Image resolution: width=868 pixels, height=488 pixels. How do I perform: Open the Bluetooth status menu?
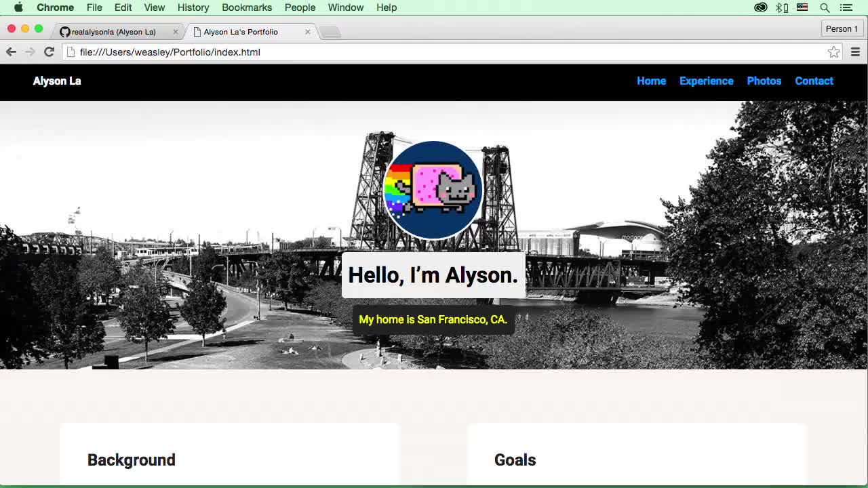(x=777, y=7)
